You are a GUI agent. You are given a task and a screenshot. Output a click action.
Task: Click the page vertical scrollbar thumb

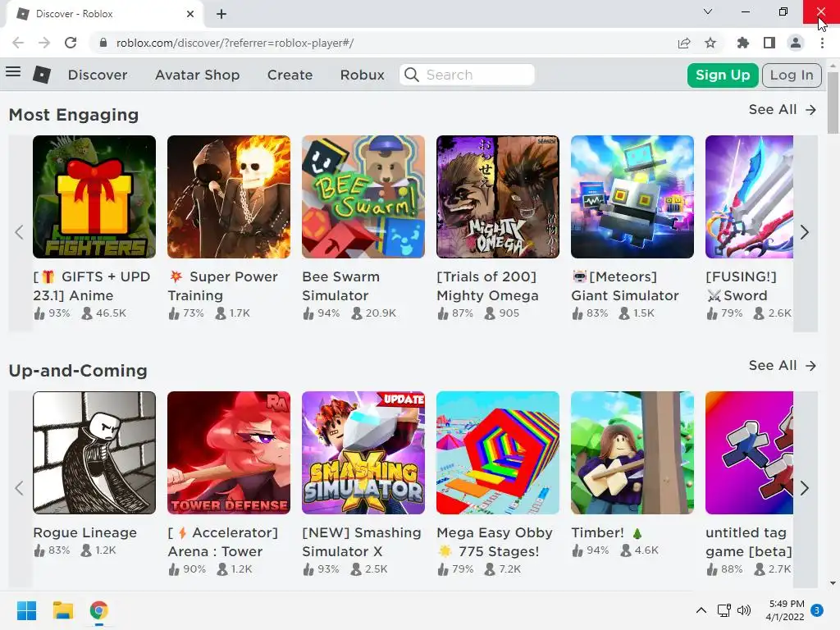pyautogui.click(x=833, y=102)
